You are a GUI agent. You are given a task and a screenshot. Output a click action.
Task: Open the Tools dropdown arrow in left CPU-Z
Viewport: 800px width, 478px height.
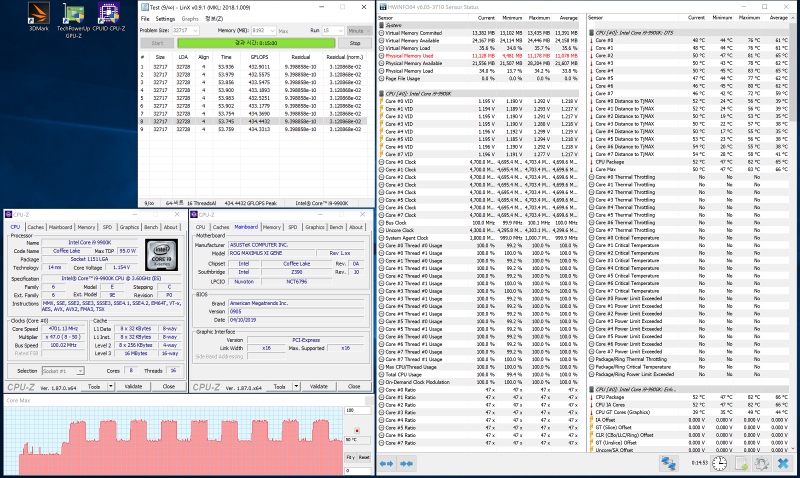(x=111, y=386)
